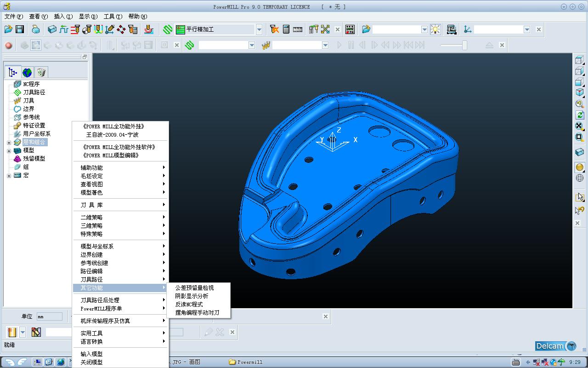Click the 单位 mm units field
The image size is (588, 368).
50,316
